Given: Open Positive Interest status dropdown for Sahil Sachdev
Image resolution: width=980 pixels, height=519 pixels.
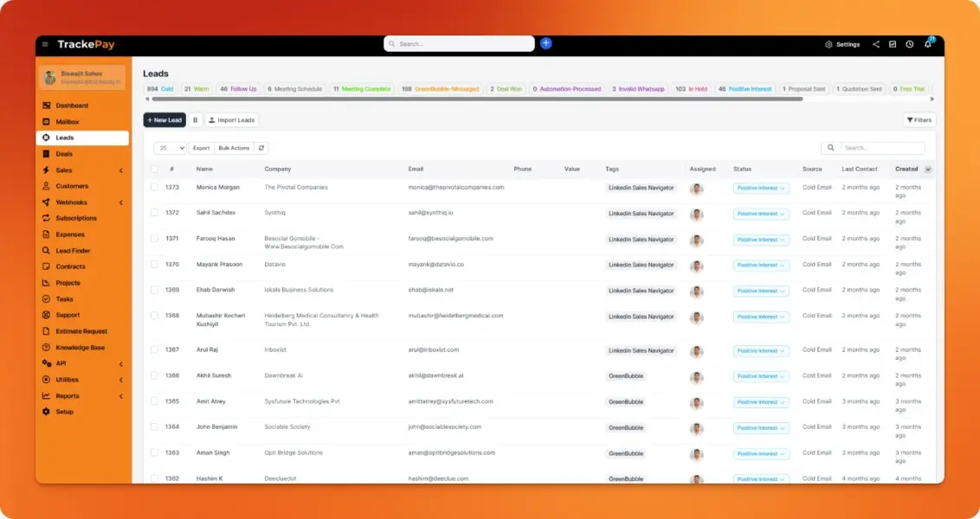Looking at the screenshot, I should coord(761,214).
